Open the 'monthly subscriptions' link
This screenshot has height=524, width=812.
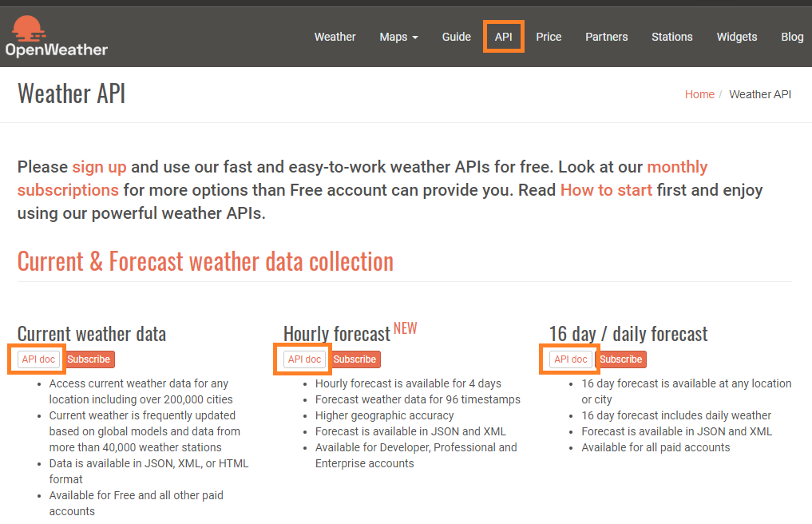(677, 167)
